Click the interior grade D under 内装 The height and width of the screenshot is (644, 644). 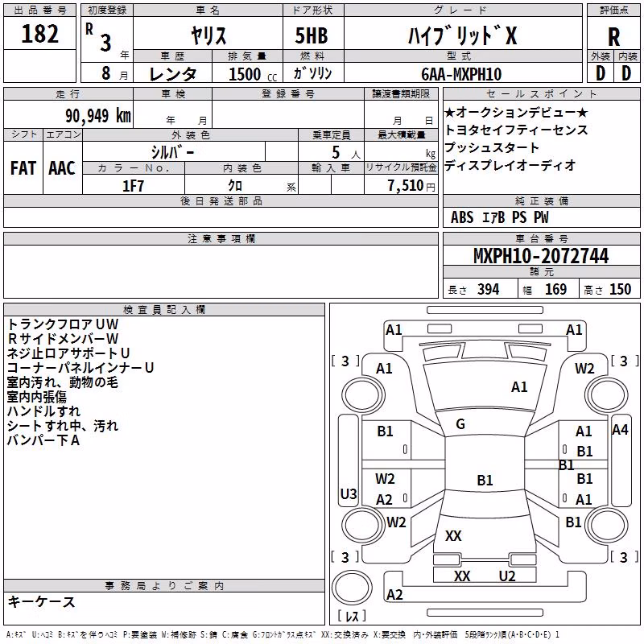tap(626, 73)
